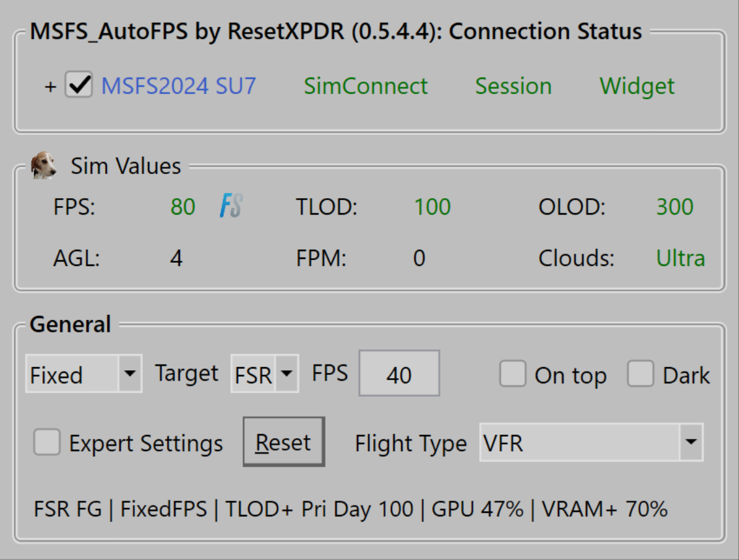Open the FSR target dropdown
Viewport: 739px width, 560px height.
tap(264, 374)
